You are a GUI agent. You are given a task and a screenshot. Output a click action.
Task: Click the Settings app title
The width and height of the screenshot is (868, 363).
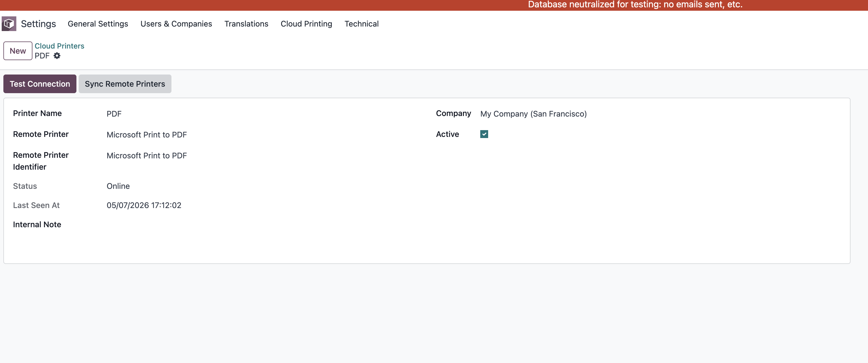(38, 24)
